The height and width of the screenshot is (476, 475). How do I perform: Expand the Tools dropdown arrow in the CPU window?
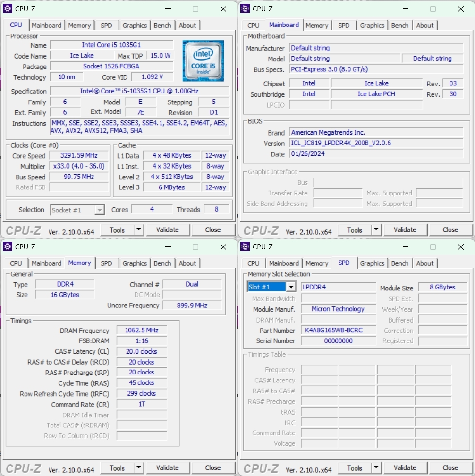(139, 230)
